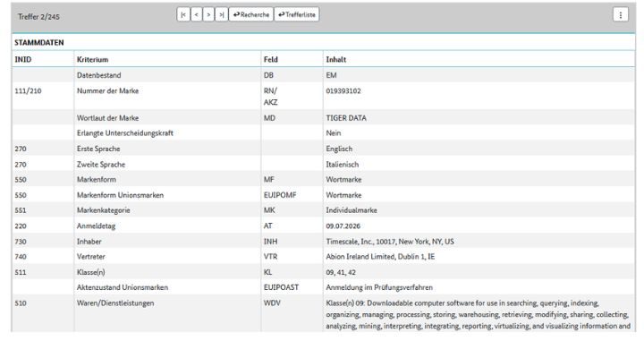Click the 'Markenform Unionsmarken' label
The height and width of the screenshot is (358, 644).
coord(121,195)
